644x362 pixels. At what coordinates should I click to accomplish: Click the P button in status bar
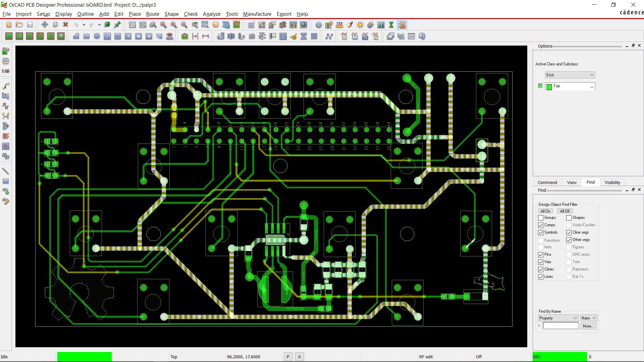[x=288, y=357]
